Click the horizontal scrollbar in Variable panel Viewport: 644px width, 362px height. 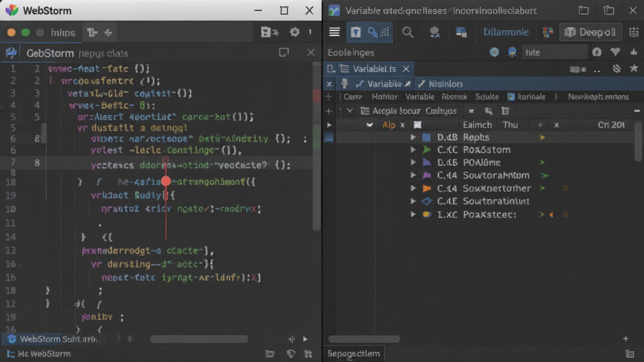point(364,339)
